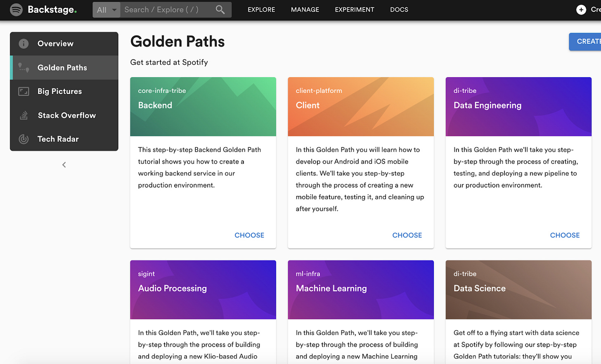Click the Data Engineering card description text

pyautogui.click(x=516, y=167)
